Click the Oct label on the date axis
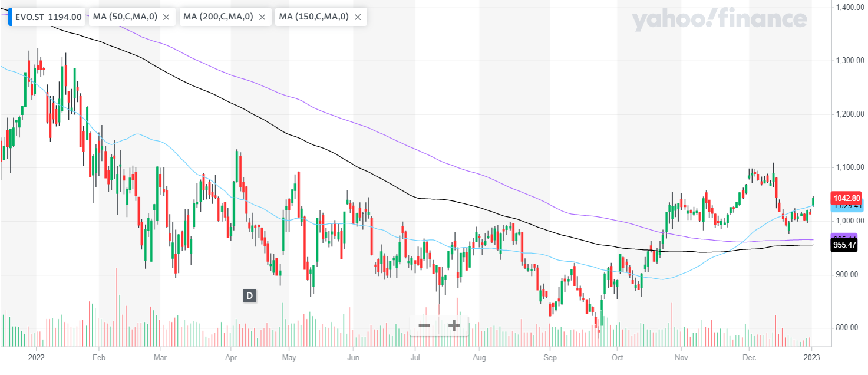This screenshot has width=868, height=375. tap(618, 357)
